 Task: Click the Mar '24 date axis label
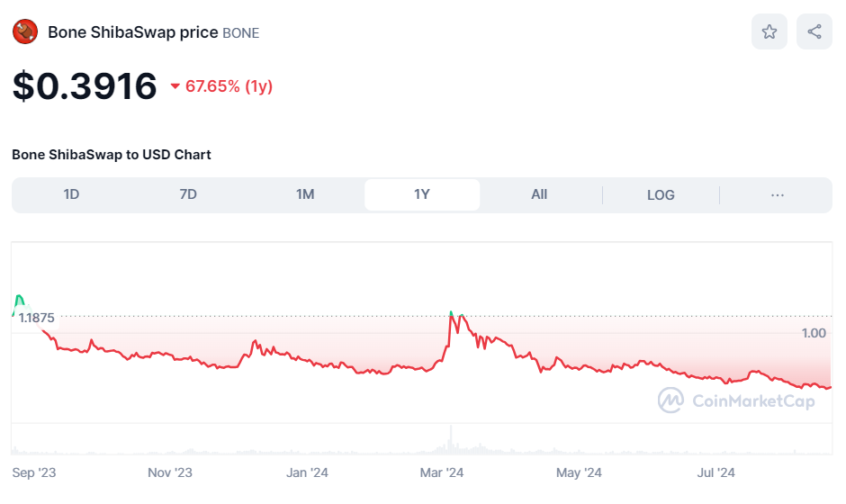(x=442, y=472)
